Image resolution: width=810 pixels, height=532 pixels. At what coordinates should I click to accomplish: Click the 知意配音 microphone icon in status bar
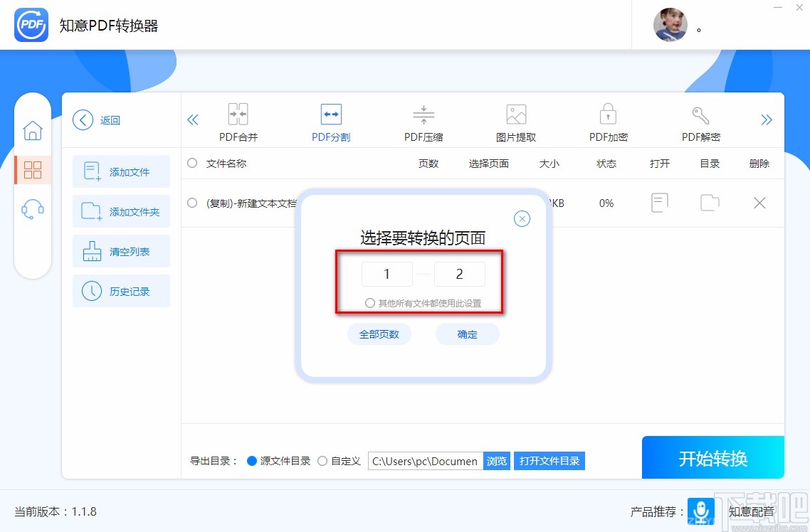pyautogui.click(x=701, y=511)
